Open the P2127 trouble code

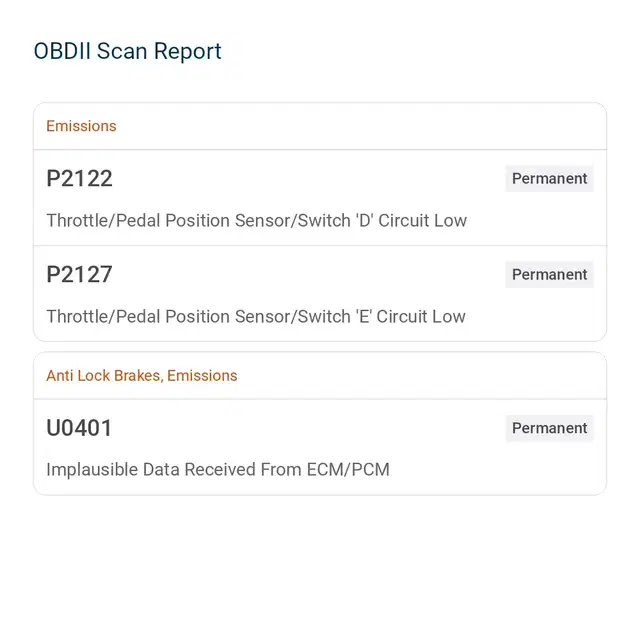79,274
